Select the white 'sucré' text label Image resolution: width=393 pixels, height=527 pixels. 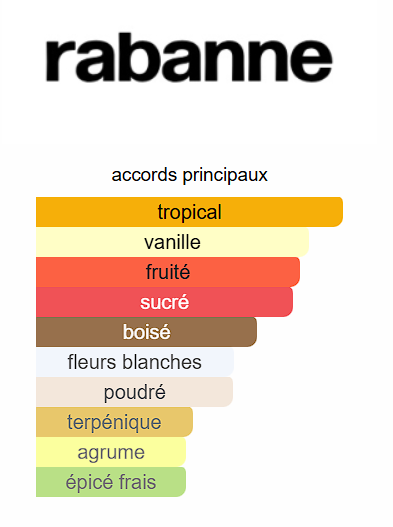(164, 302)
